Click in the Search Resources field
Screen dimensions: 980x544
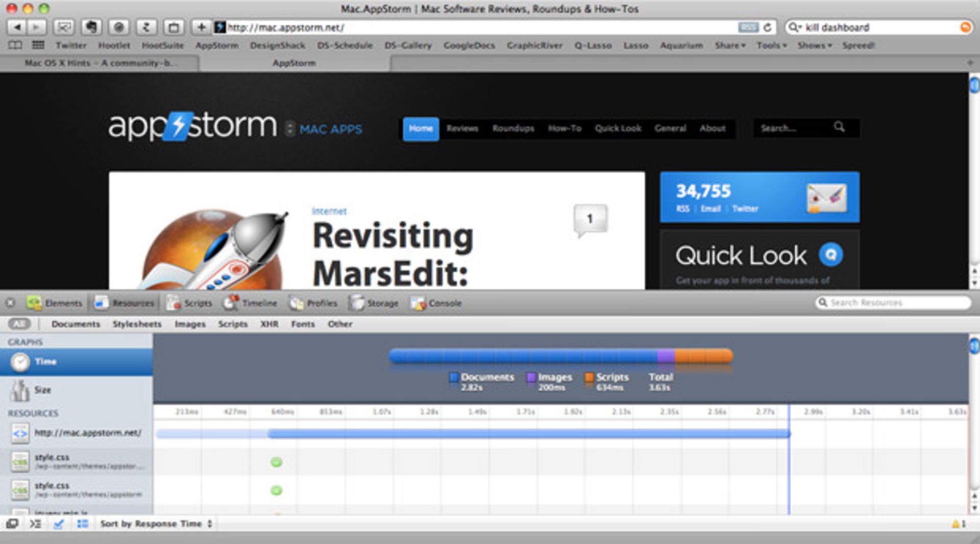click(x=893, y=303)
